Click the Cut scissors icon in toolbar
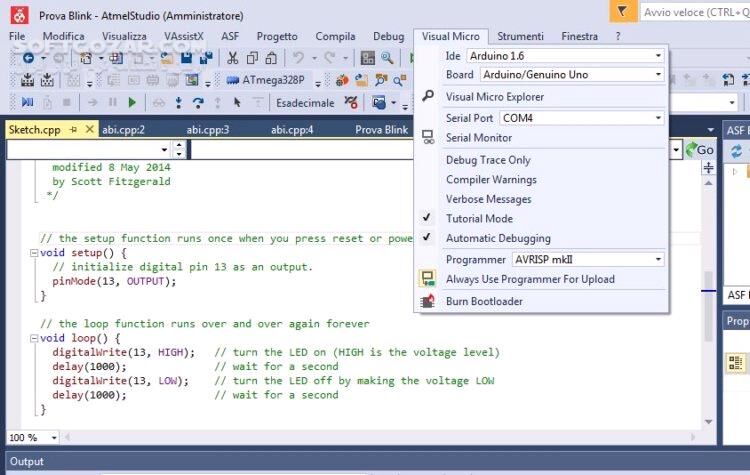 tap(232, 58)
